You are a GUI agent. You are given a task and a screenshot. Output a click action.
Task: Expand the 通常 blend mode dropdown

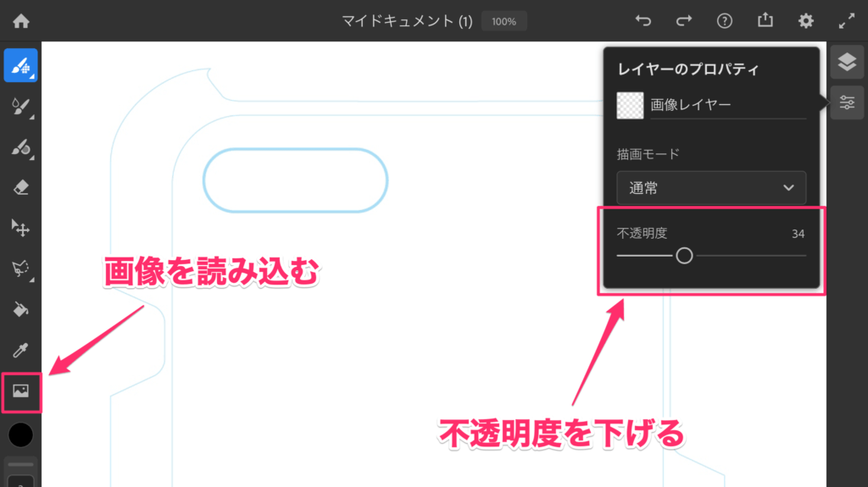click(x=711, y=188)
